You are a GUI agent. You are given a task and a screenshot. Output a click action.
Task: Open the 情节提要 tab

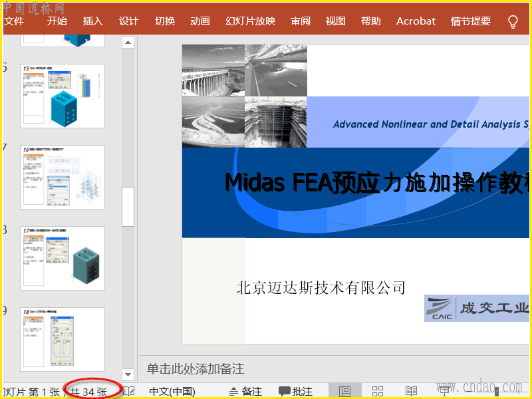471,21
